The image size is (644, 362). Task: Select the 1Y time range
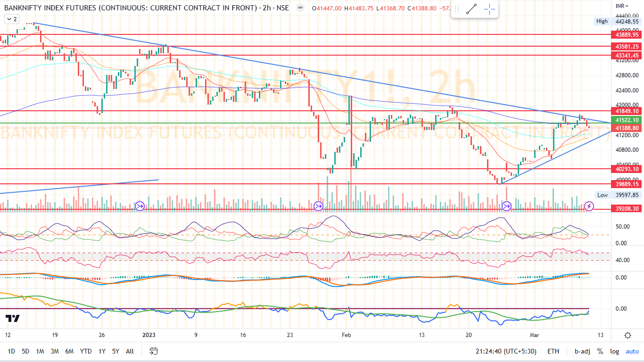(102, 351)
